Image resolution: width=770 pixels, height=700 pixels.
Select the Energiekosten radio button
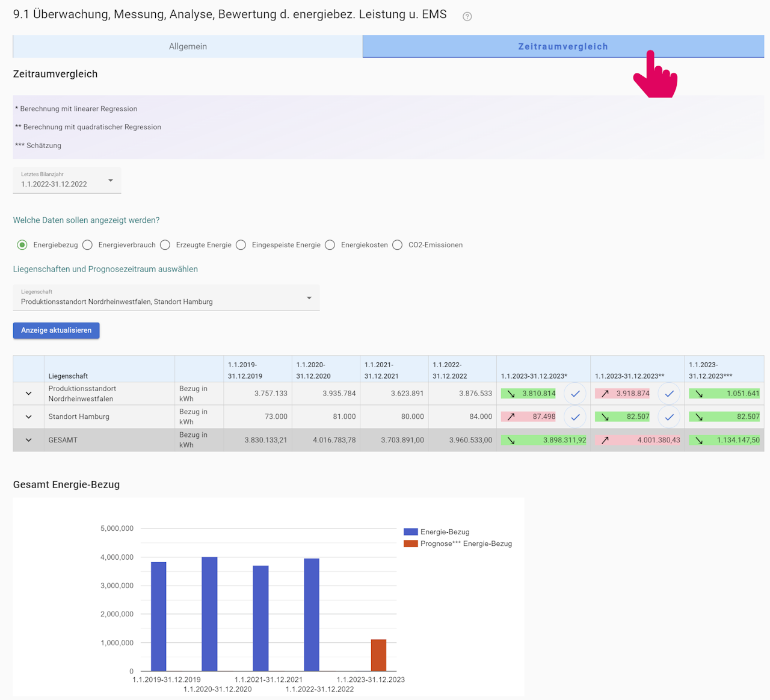pos(330,245)
